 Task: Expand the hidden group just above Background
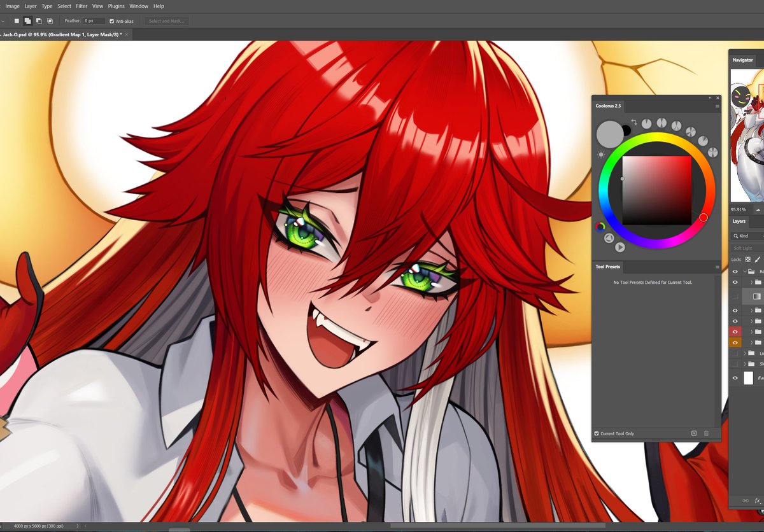click(x=745, y=364)
